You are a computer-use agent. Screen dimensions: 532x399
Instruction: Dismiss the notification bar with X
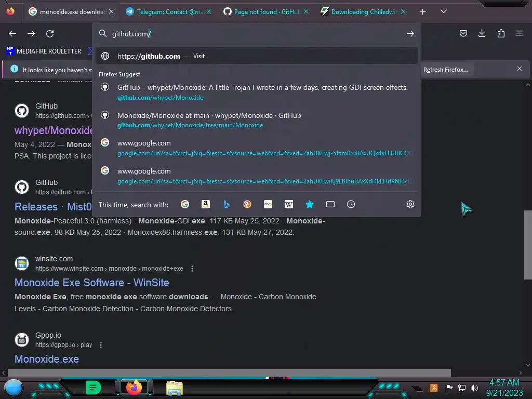(520, 69)
